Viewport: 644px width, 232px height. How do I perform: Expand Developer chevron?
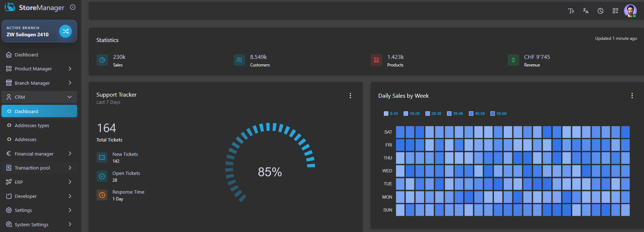(x=70, y=196)
